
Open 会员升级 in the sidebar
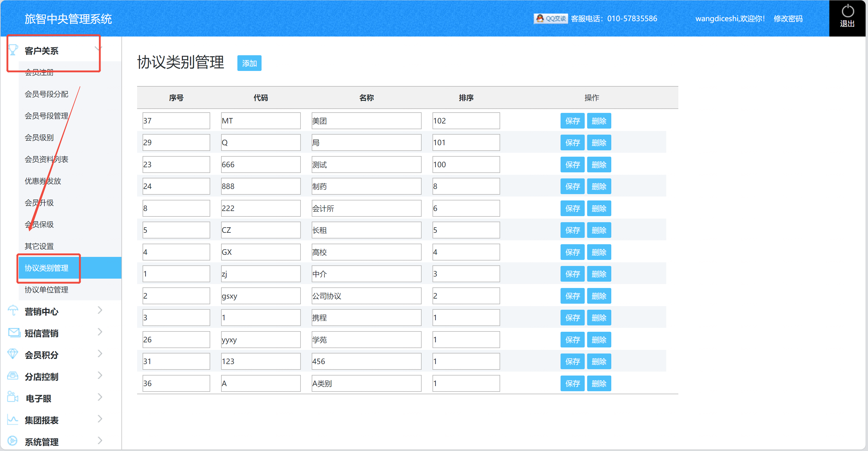pos(39,203)
